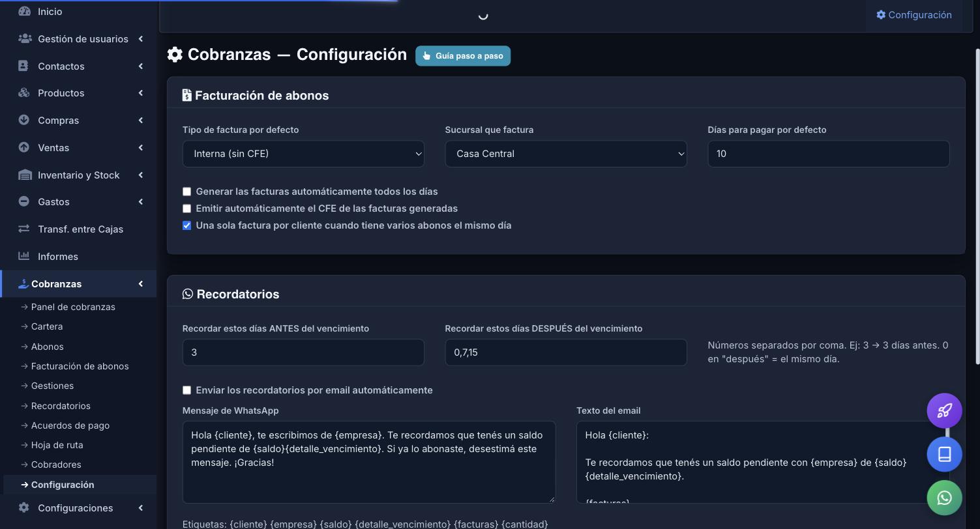Click the gear icon beside the Cobranzas heading
Screen dimensions: 980x529
tap(175, 55)
